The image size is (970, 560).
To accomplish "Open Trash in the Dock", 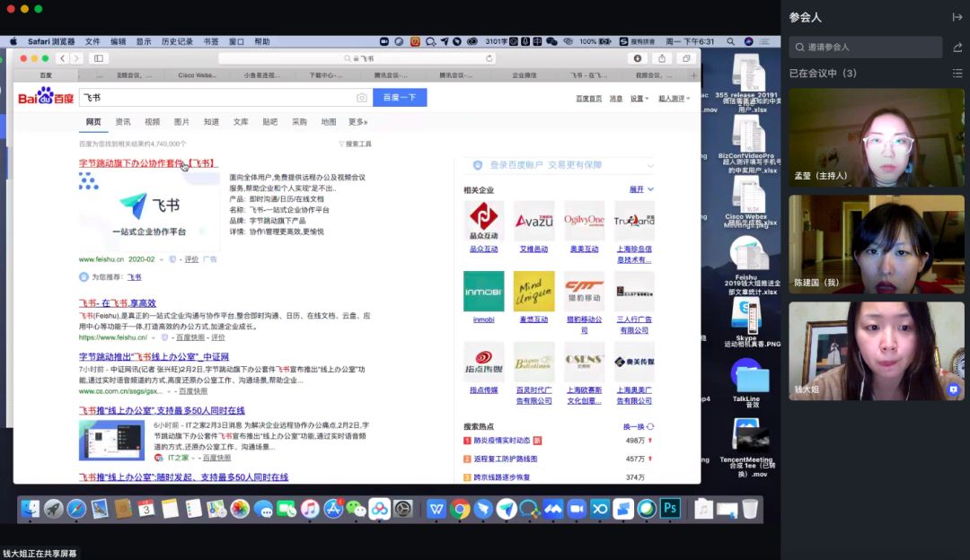I will pyautogui.click(x=750, y=509).
